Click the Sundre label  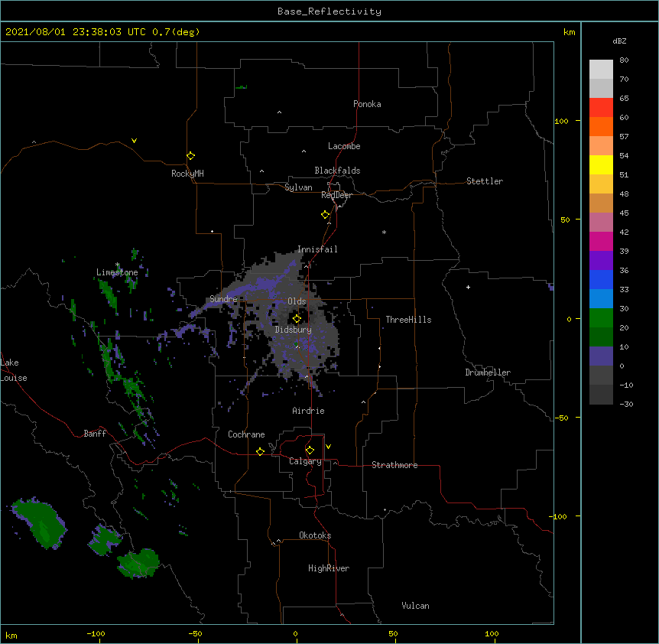[x=223, y=299]
